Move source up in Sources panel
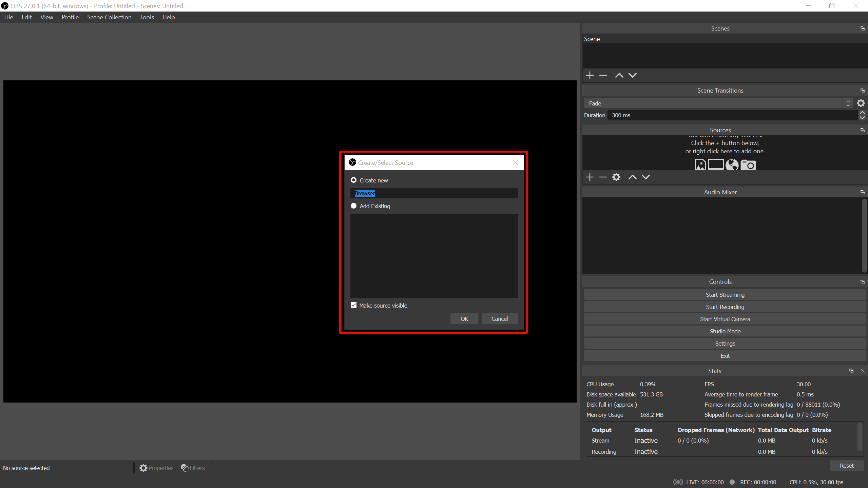Screen dimensions: 868x488 [x=633, y=177]
